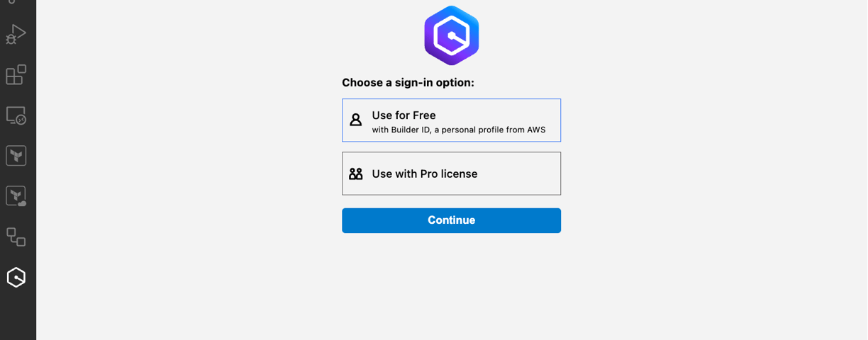Click the Continue button
This screenshot has width=868, height=340.
click(451, 220)
